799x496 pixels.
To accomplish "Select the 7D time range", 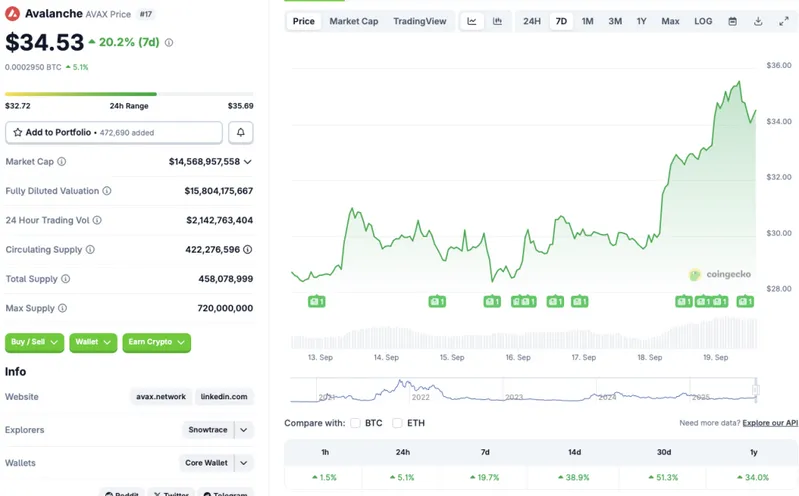I will click(561, 21).
